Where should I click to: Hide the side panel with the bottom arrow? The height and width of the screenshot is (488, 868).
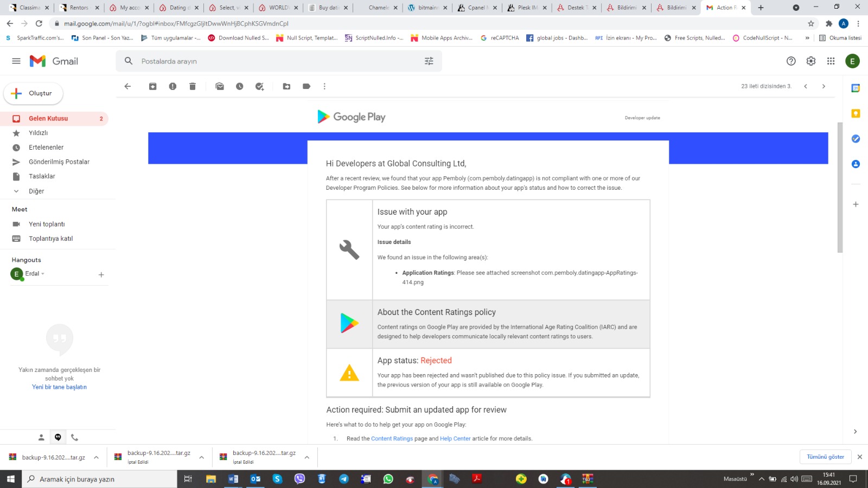[856, 432]
